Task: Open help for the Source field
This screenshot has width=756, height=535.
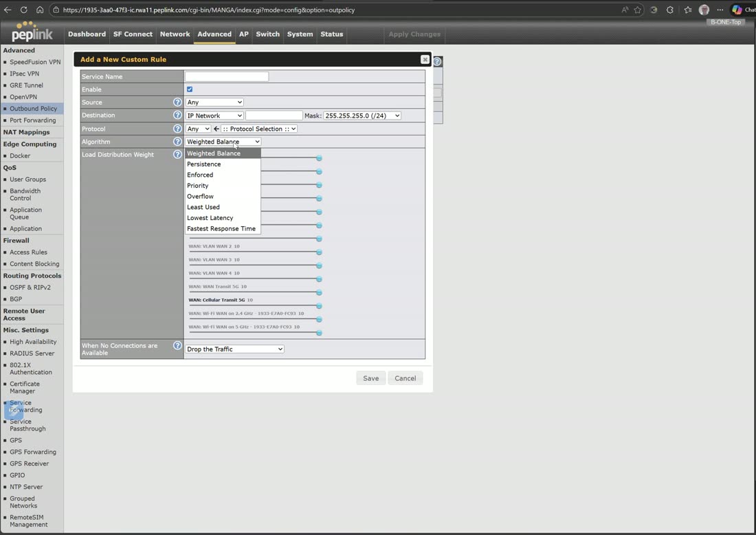Action: coord(177,102)
